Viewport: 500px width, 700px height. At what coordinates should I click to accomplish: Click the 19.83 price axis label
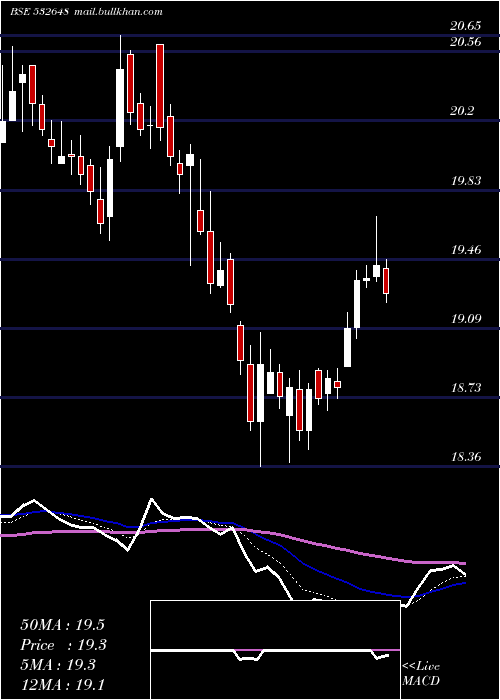pyautogui.click(x=466, y=180)
